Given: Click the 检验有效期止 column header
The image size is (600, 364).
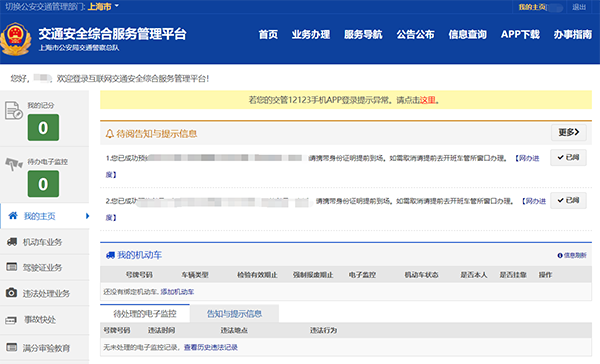Looking at the screenshot, I should point(257,274).
